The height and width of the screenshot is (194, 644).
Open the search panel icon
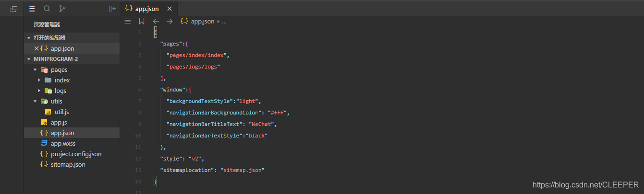click(47, 9)
